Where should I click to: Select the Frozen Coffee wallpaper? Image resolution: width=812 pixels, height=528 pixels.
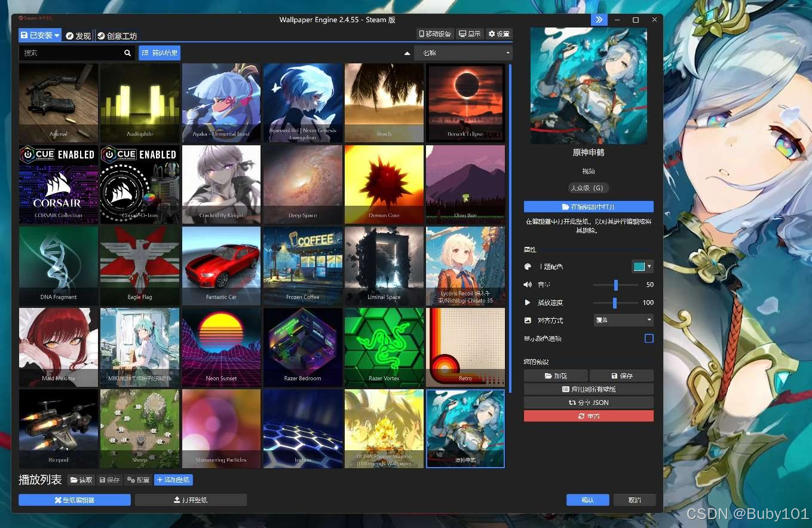[302, 265]
